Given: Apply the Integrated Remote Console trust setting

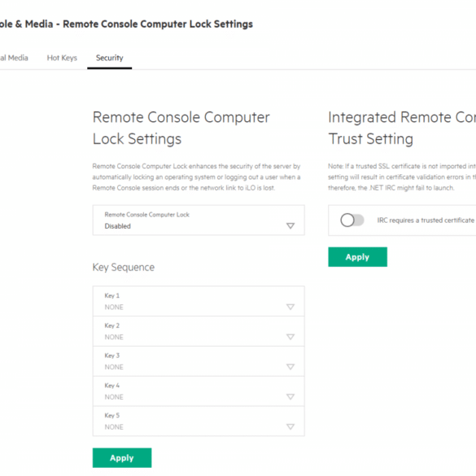Looking at the screenshot, I should tap(357, 257).
